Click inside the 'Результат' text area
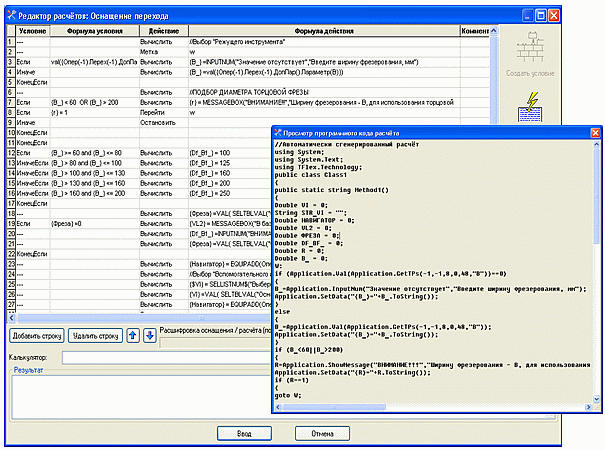The height and width of the screenshot is (450, 605). pos(141,397)
